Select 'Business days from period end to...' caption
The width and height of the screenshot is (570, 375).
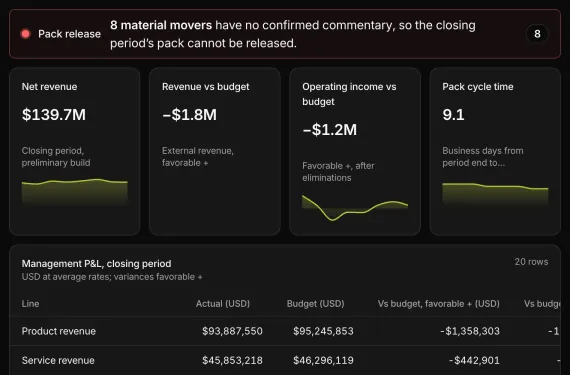tap(483, 157)
